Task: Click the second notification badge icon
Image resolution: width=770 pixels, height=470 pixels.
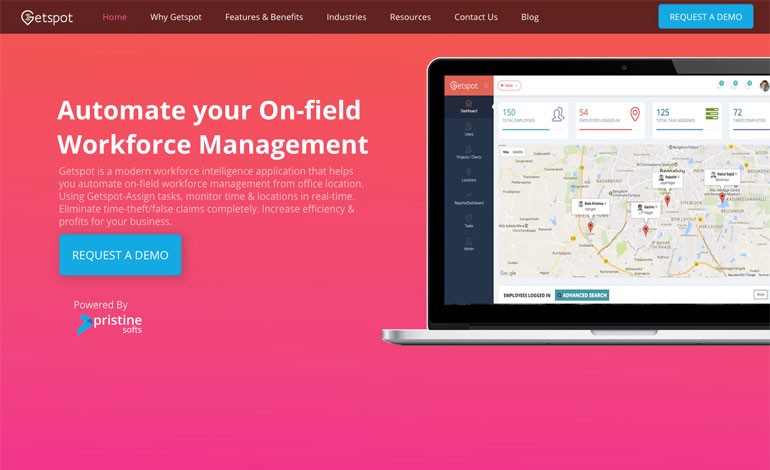Action: point(735,84)
